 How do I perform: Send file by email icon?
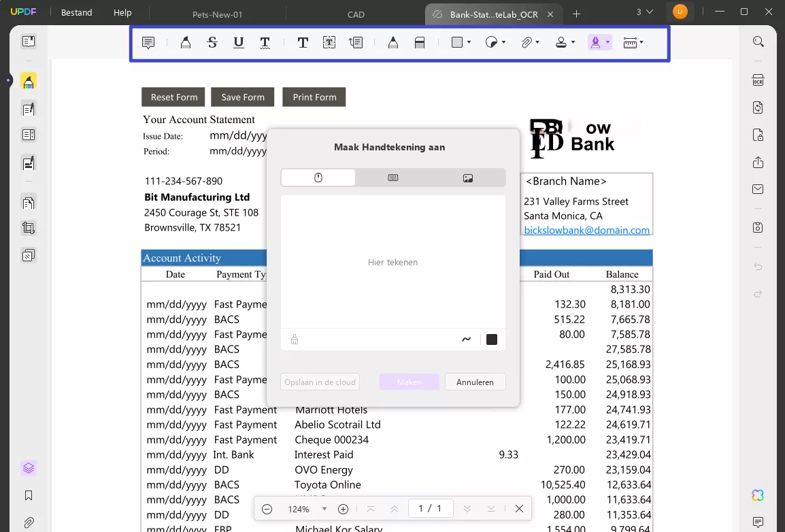tap(758, 189)
